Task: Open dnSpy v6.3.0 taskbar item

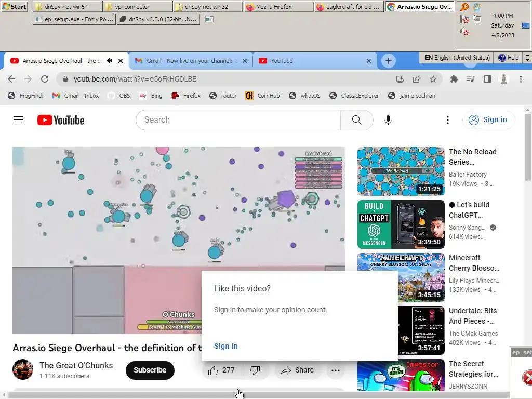Action: tap(158, 19)
